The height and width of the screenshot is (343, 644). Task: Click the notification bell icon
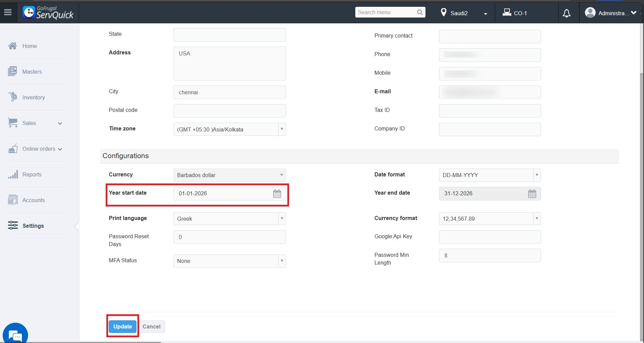[566, 13]
